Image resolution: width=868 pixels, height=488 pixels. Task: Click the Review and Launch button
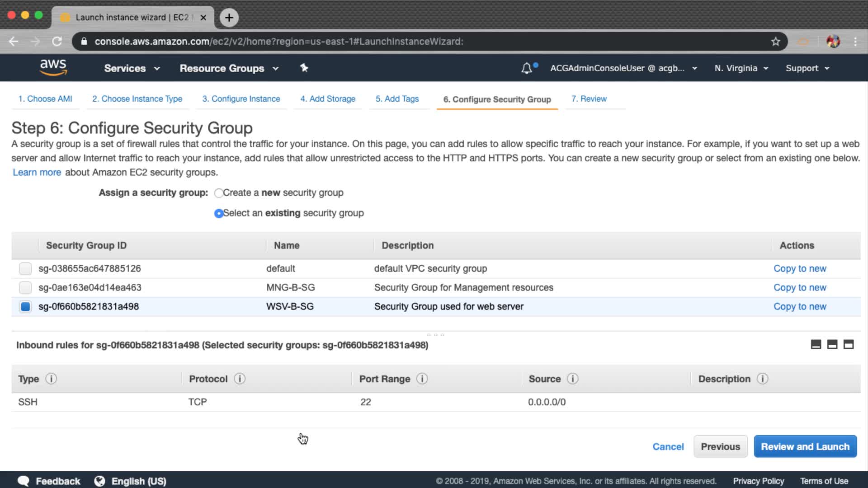[x=805, y=446]
